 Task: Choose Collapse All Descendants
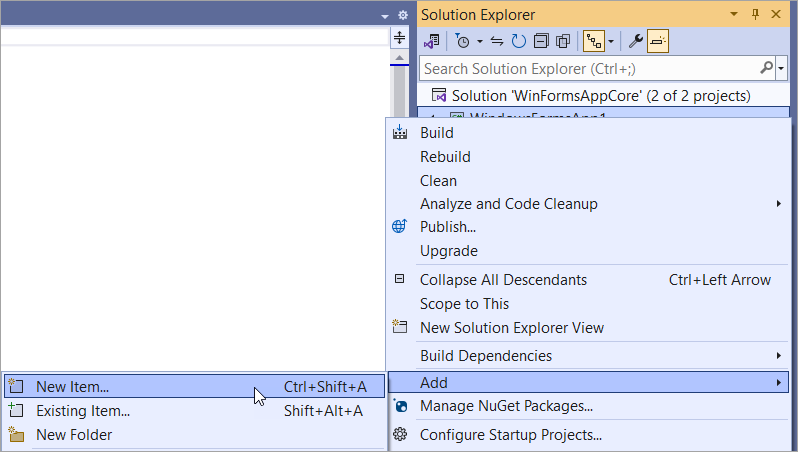click(x=588, y=280)
